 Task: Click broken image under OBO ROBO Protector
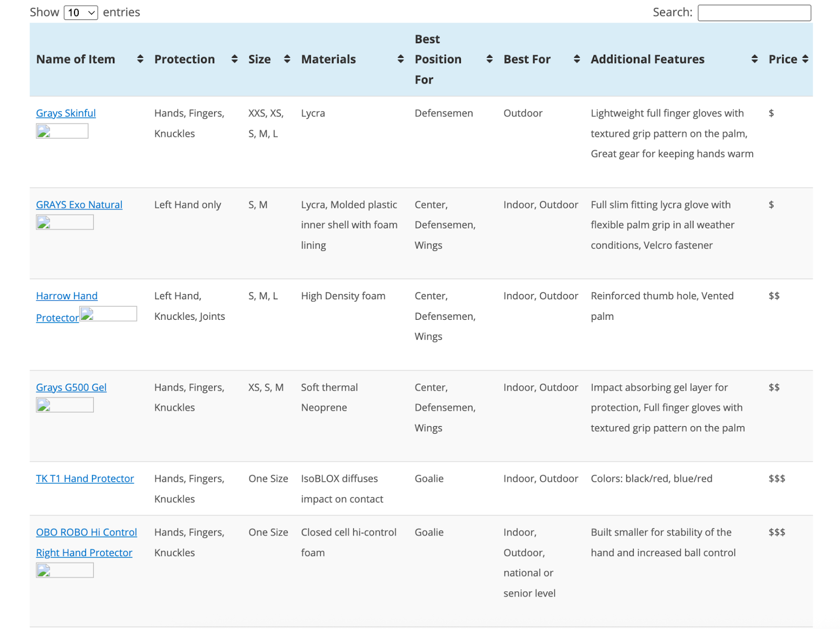[x=65, y=570]
